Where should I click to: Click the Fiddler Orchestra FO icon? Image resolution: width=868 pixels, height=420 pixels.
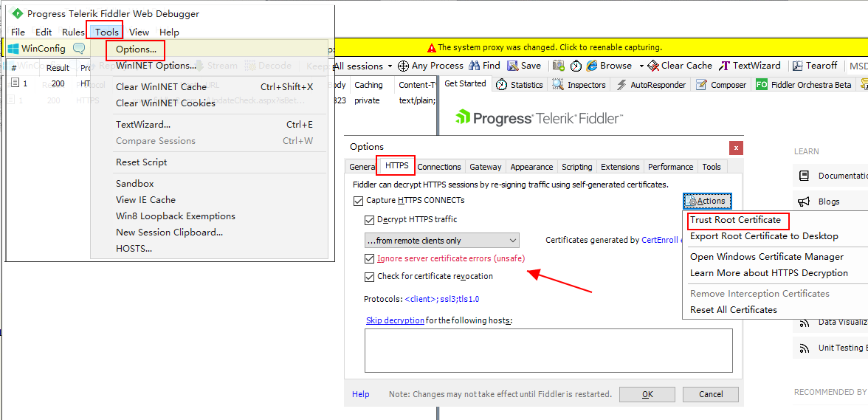pyautogui.click(x=762, y=85)
